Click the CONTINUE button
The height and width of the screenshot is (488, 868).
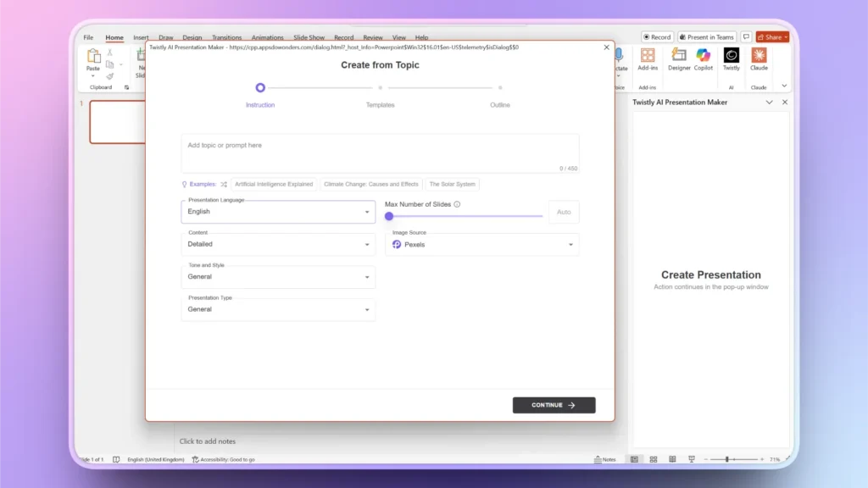[554, 405]
